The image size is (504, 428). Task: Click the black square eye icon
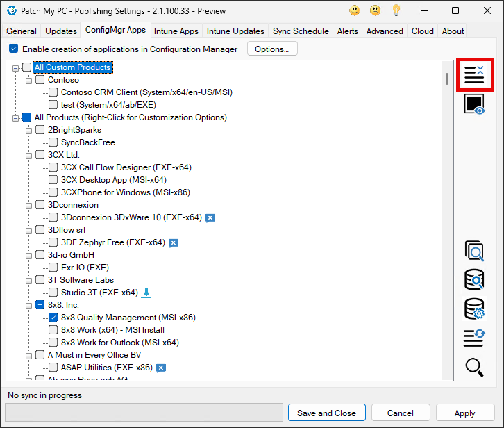(474, 105)
